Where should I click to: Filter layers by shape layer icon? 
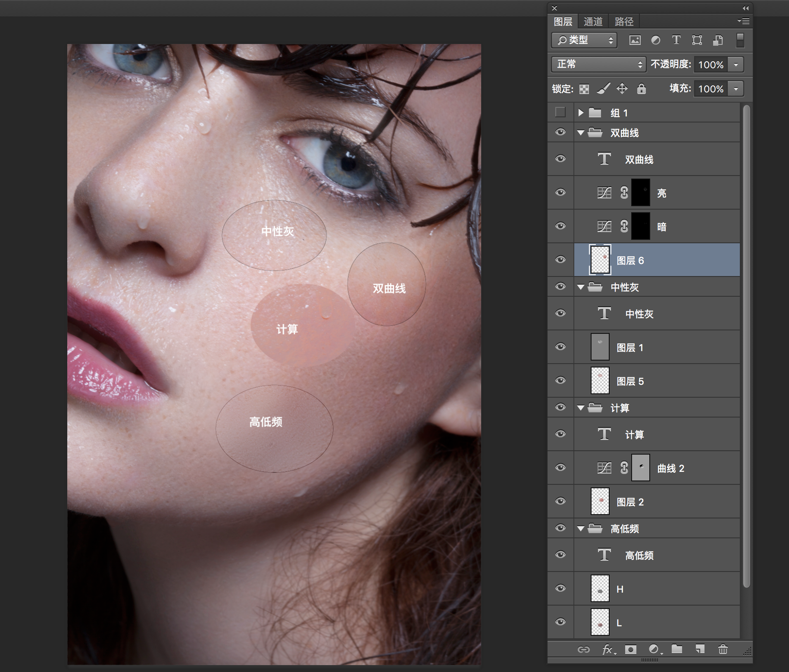coord(697,40)
